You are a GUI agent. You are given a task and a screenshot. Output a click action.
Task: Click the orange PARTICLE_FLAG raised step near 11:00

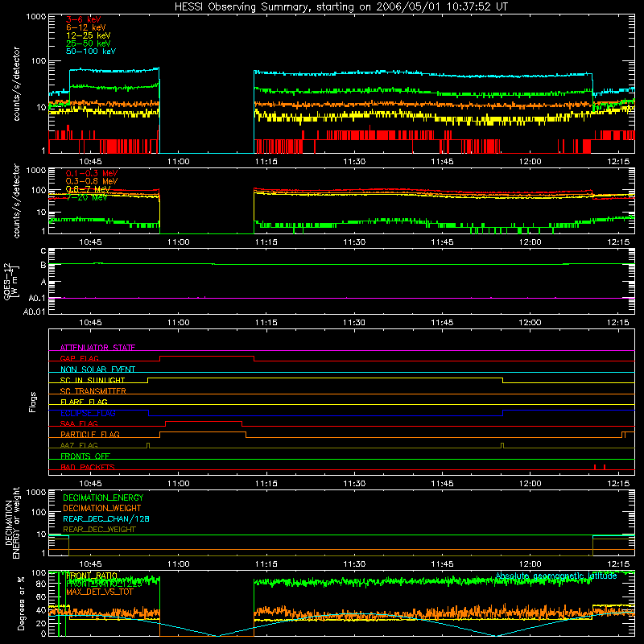203,432
